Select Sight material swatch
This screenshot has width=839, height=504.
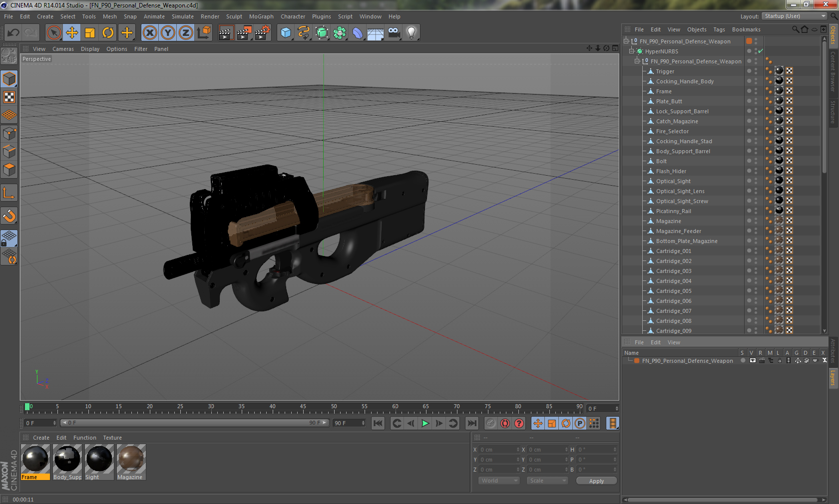(99, 463)
